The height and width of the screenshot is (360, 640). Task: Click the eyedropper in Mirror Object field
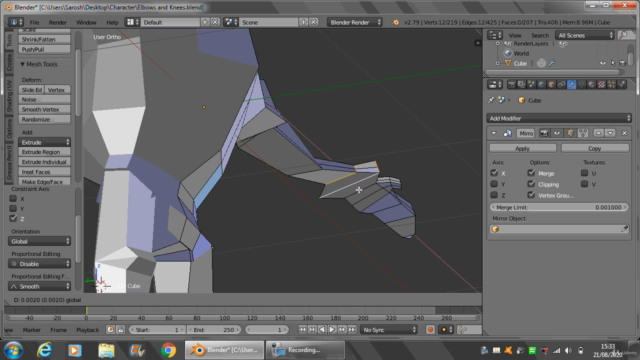coord(624,229)
